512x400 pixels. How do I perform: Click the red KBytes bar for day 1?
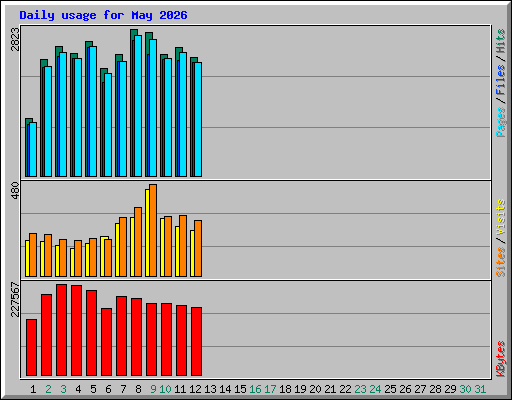tap(31, 348)
